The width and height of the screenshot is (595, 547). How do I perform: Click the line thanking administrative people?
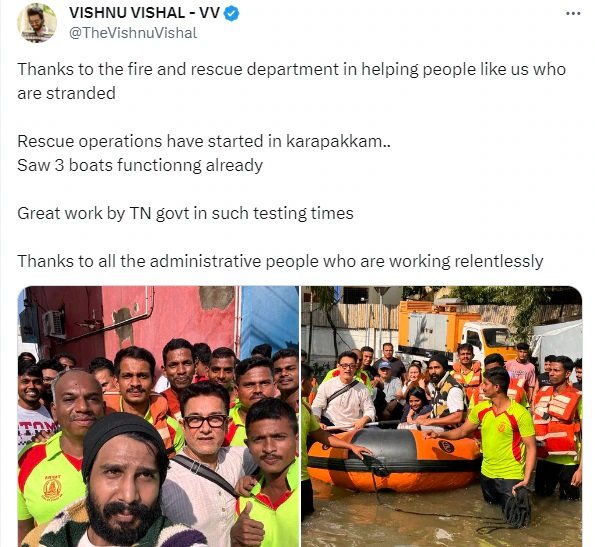[x=280, y=261]
